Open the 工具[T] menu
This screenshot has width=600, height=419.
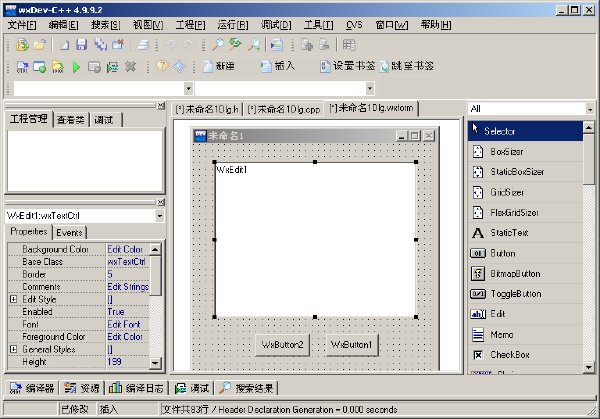pyautogui.click(x=318, y=25)
